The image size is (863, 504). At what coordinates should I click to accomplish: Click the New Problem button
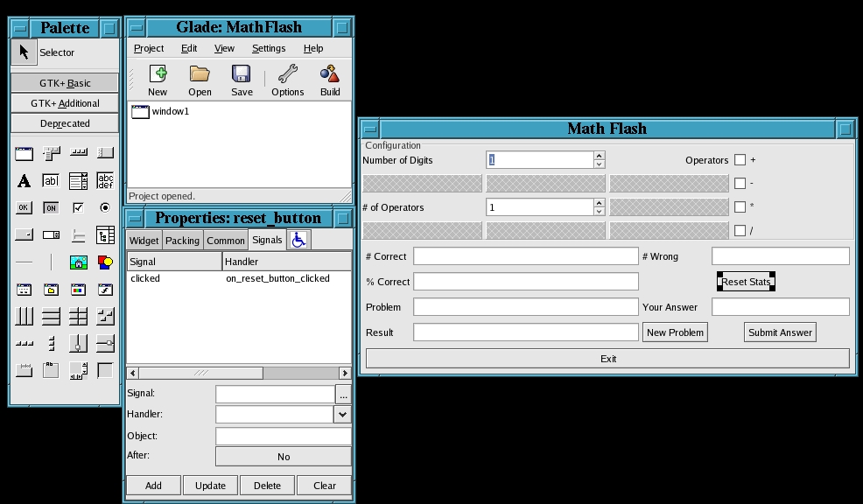(x=675, y=332)
